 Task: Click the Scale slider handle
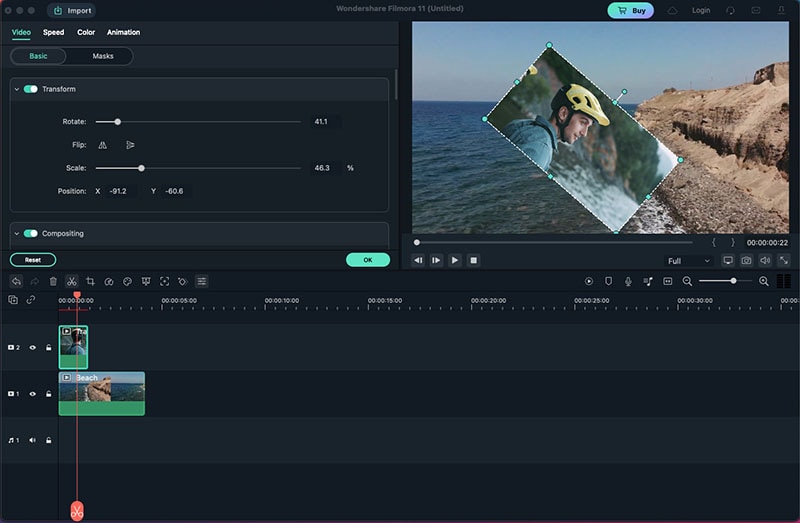point(141,168)
